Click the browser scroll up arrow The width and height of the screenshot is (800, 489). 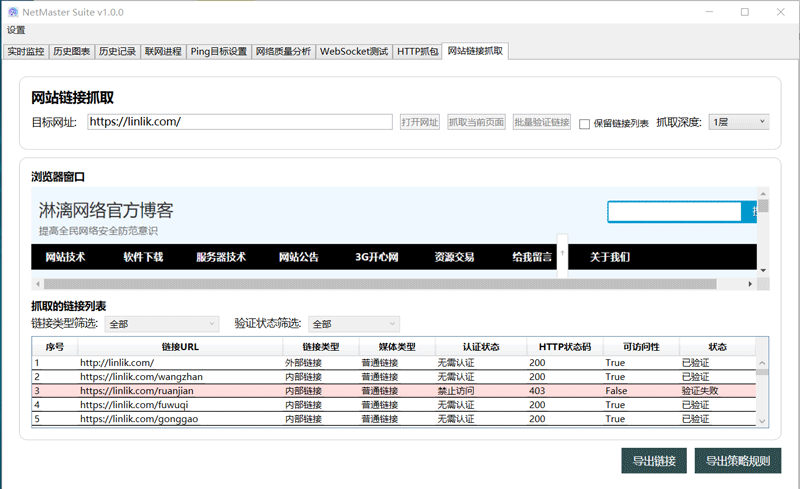click(763, 194)
